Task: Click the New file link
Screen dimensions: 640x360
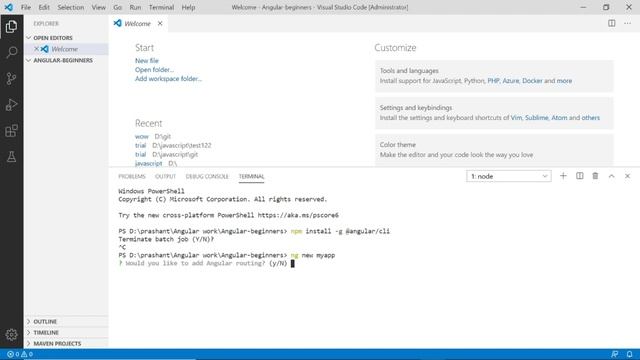Action: pos(147,60)
